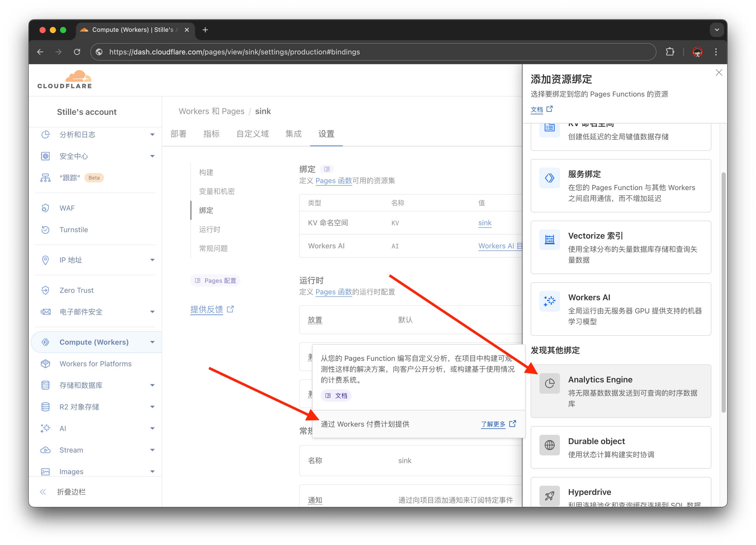Viewport: 756px width, 545px height.
Task: Select Stille's account in sidebar
Action: pos(87,112)
